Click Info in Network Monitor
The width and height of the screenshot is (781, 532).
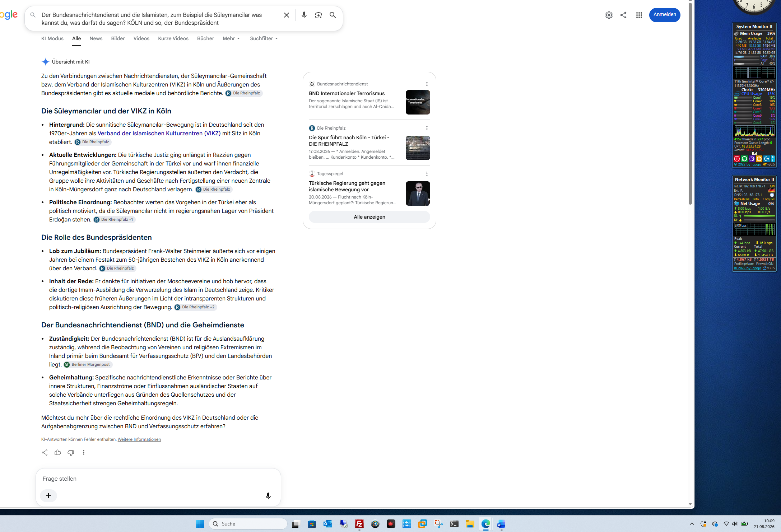[x=756, y=199]
